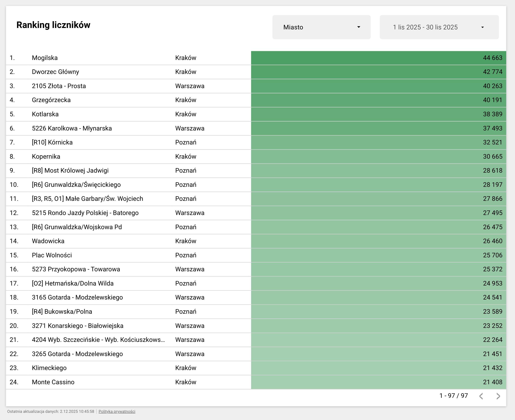This screenshot has height=420, width=515.
Task: Open the Polityka prywatności link
Action: point(117,412)
